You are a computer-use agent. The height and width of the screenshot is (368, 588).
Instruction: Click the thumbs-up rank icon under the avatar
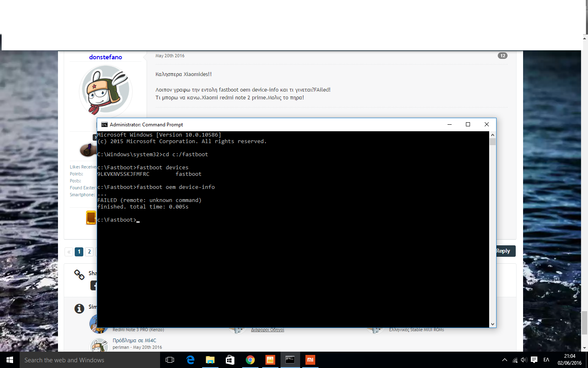(x=88, y=150)
